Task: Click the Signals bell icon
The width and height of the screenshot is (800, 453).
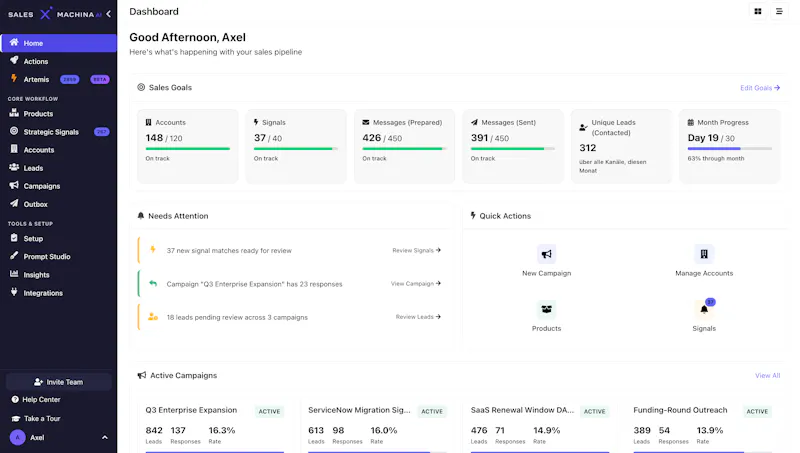Action: tap(704, 309)
